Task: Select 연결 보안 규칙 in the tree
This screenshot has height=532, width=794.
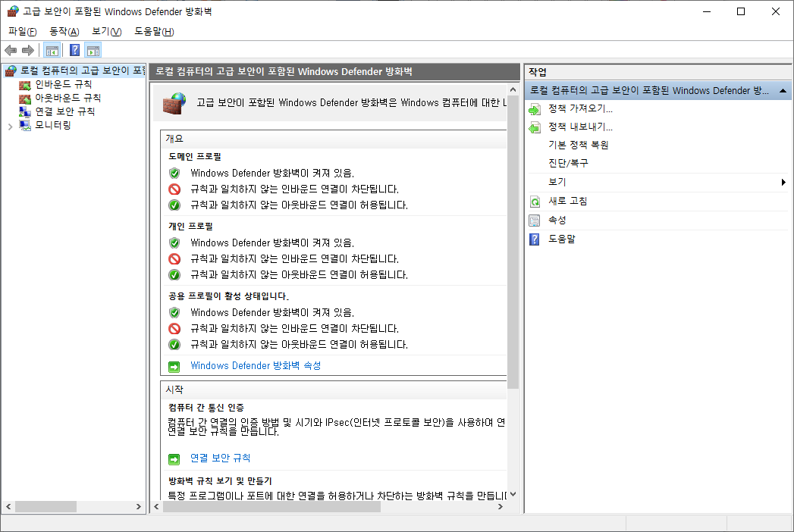Action: (x=64, y=112)
